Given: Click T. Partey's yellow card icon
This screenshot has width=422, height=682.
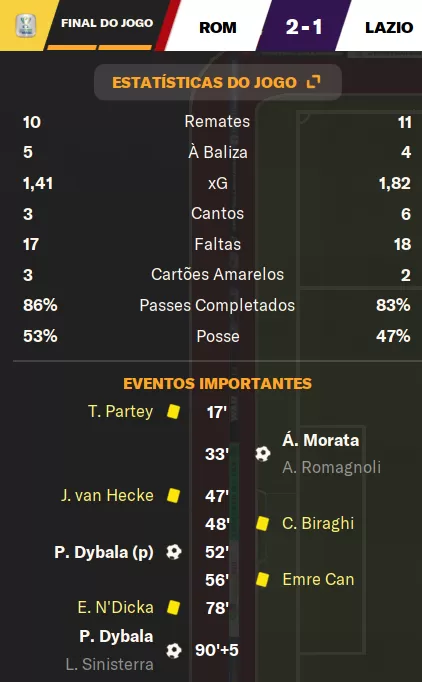Looking at the screenshot, I should 173,411.
